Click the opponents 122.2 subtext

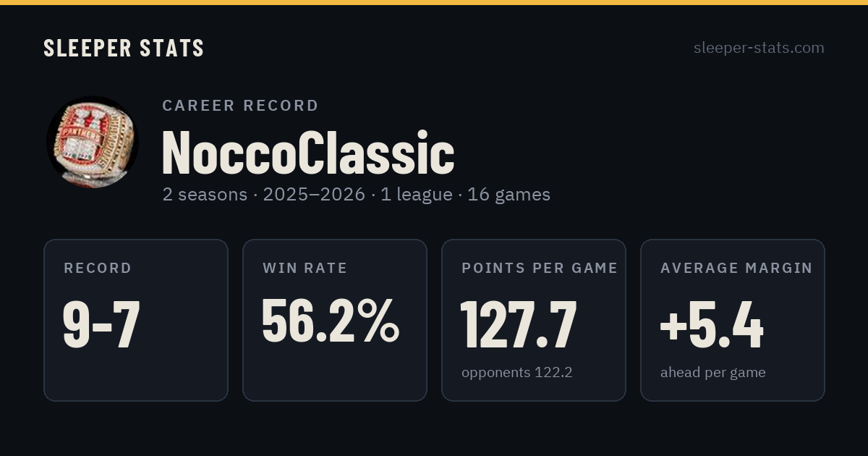tap(517, 373)
